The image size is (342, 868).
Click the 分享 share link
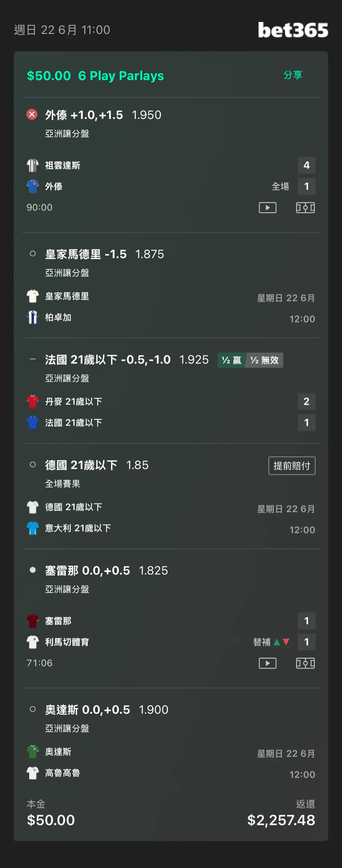pyautogui.click(x=293, y=75)
